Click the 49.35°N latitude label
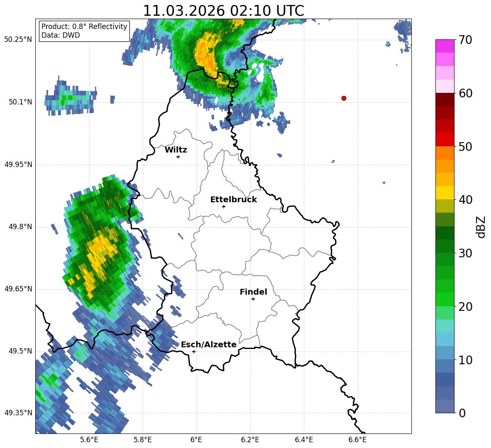Viewport: 491px width, 448px height. click(18, 413)
